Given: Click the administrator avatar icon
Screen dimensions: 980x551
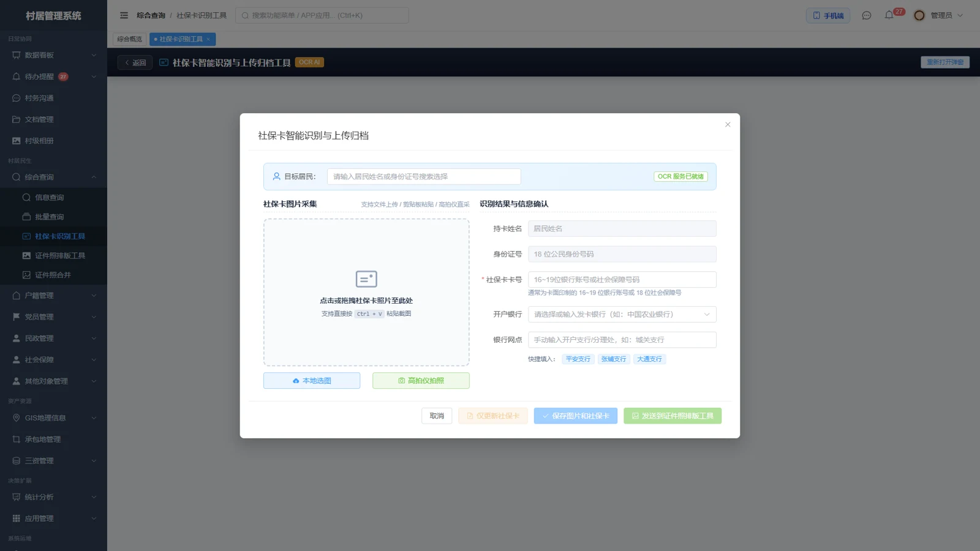Looking at the screenshot, I should tap(919, 15).
